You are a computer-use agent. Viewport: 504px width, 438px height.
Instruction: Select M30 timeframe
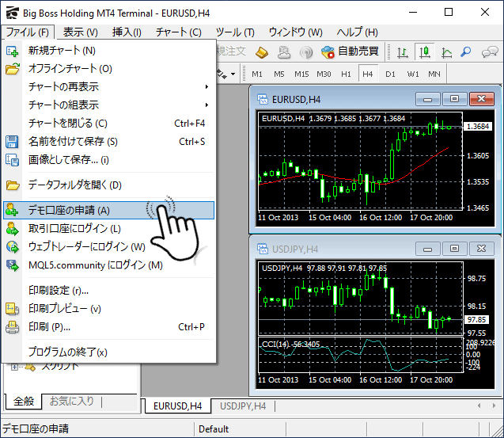[324, 74]
